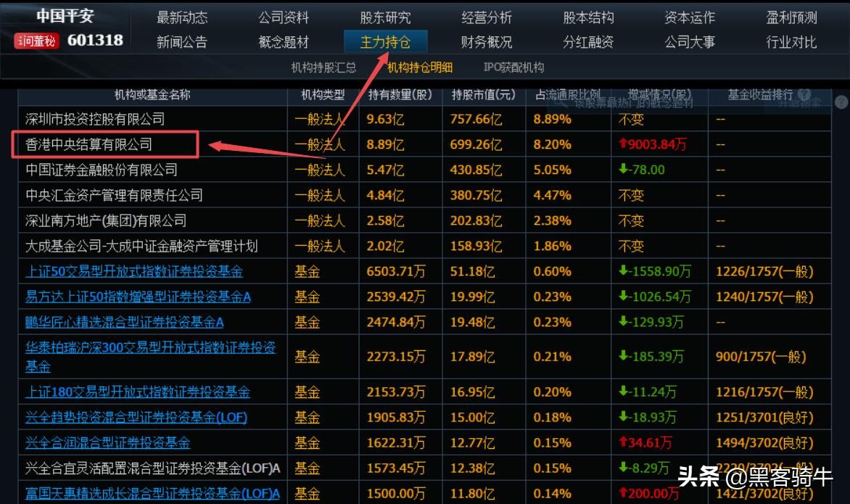
Task: Click the help icon beside 基金收益排行 column
Action: tap(804, 95)
